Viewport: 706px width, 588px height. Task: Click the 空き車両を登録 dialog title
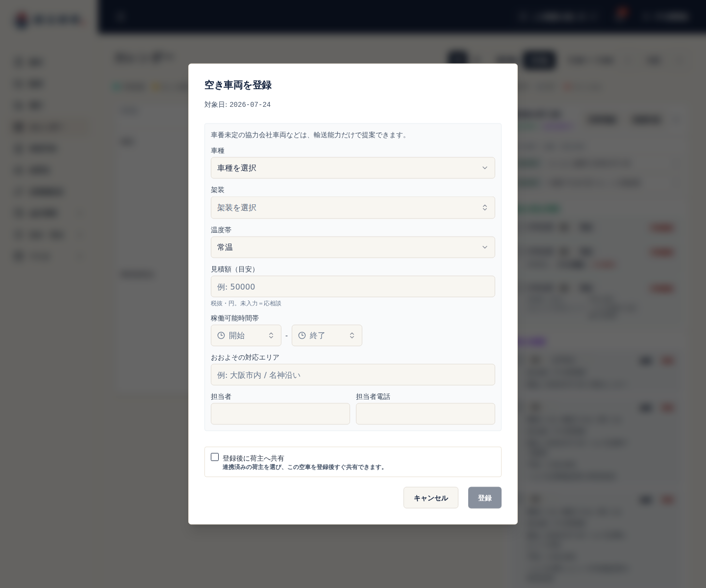(238, 85)
